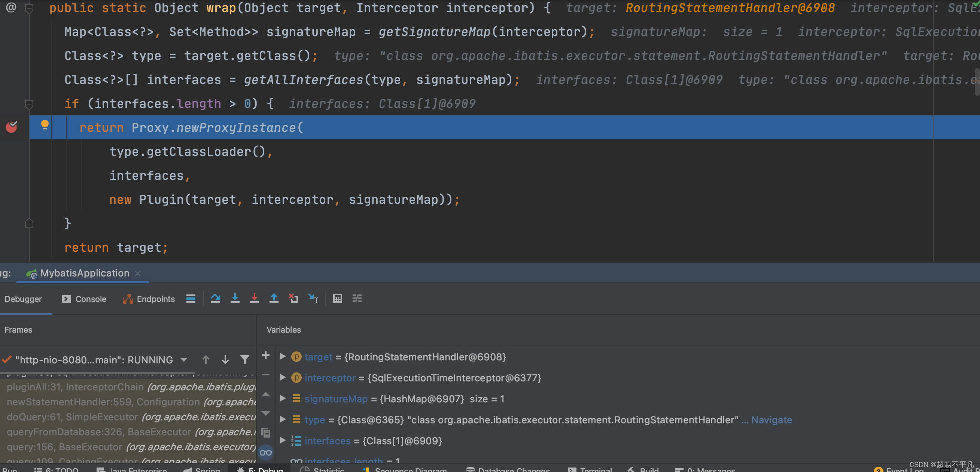
Task: Click the Step Out arrow icon
Action: (274, 299)
